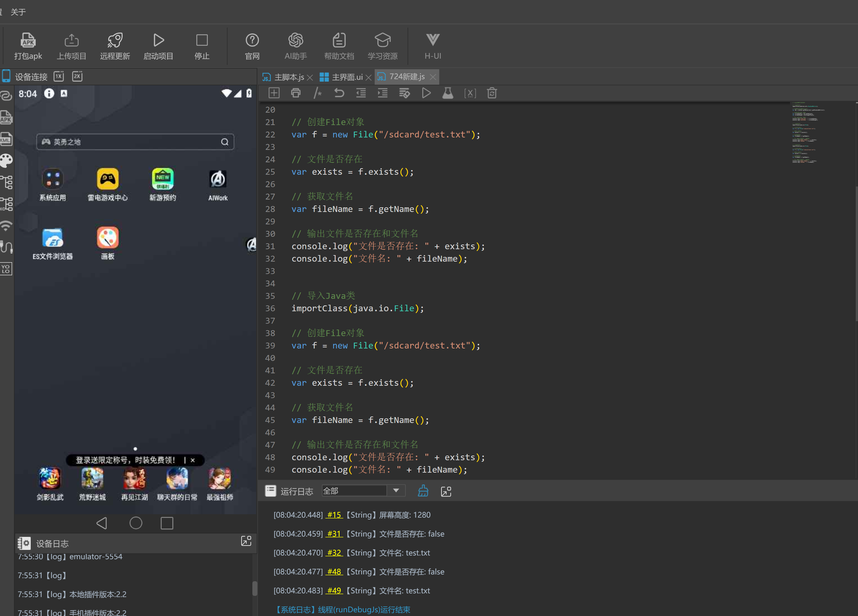
Task: Click the [x] variable icon
Action: coord(470,93)
